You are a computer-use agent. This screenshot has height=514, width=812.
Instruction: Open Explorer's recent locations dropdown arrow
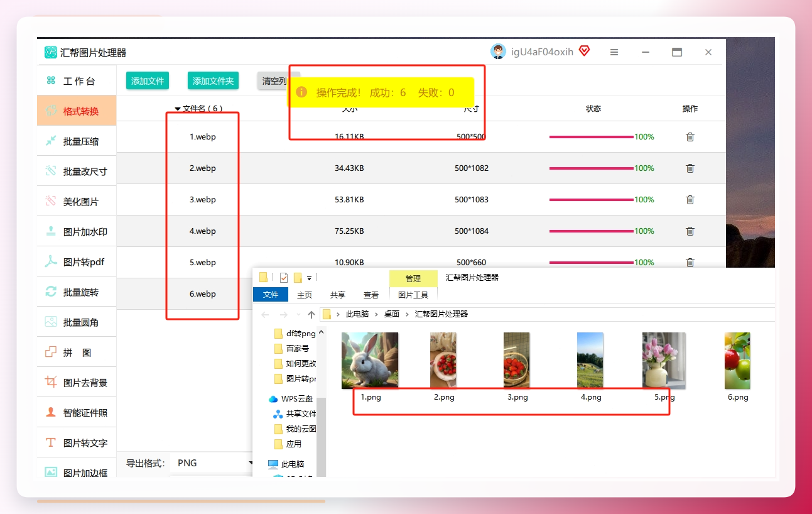tap(298, 314)
